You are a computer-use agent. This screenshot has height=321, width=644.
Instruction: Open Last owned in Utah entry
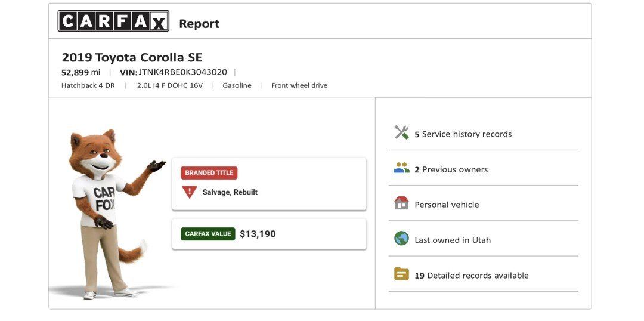point(453,240)
